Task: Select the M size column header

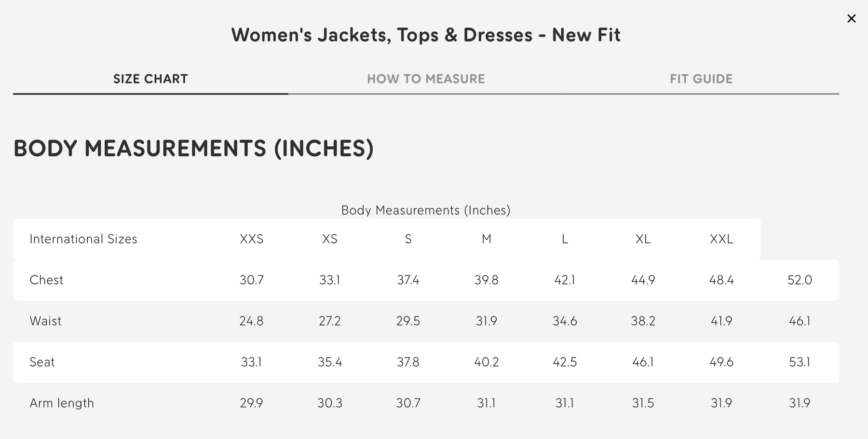Action: [487, 239]
